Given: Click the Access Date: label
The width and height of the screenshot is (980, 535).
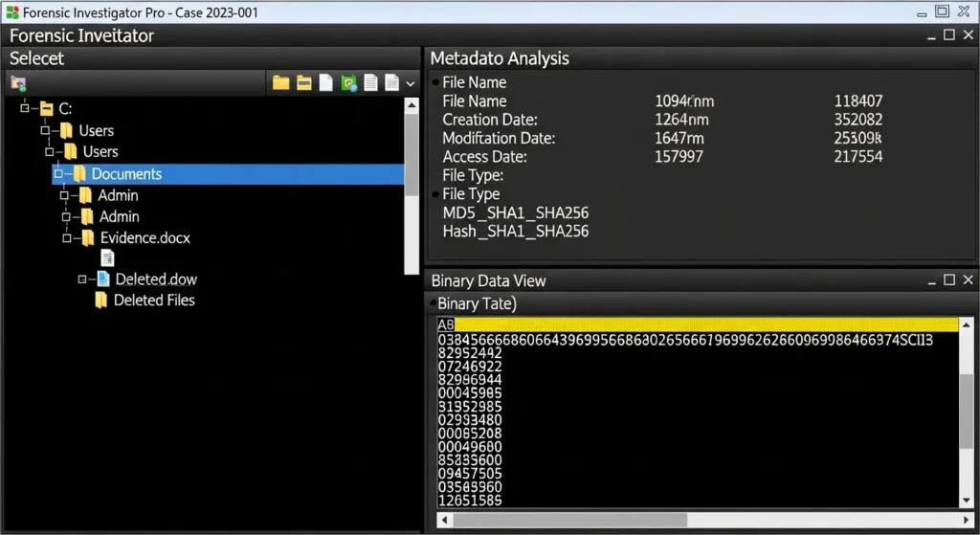Looking at the screenshot, I should click(484, 156).
